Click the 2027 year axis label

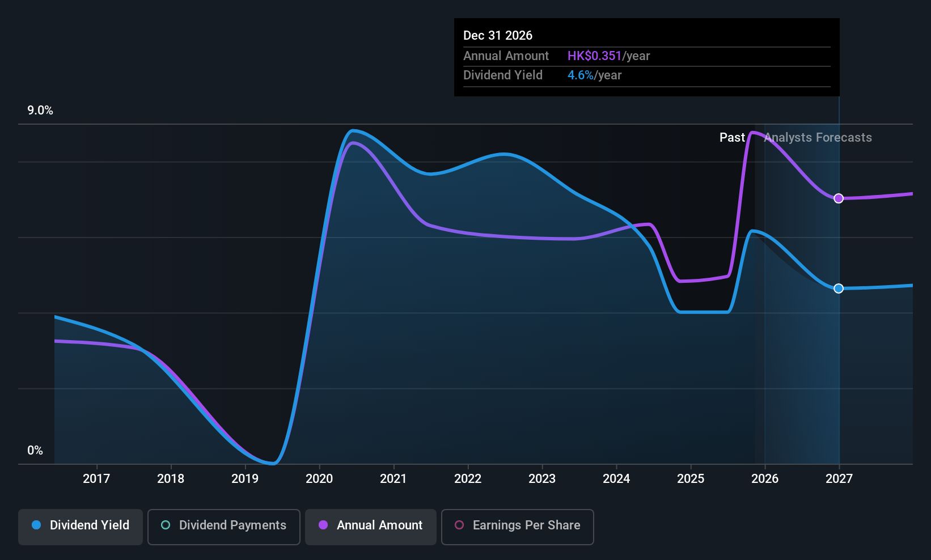(x=839, y=478)
